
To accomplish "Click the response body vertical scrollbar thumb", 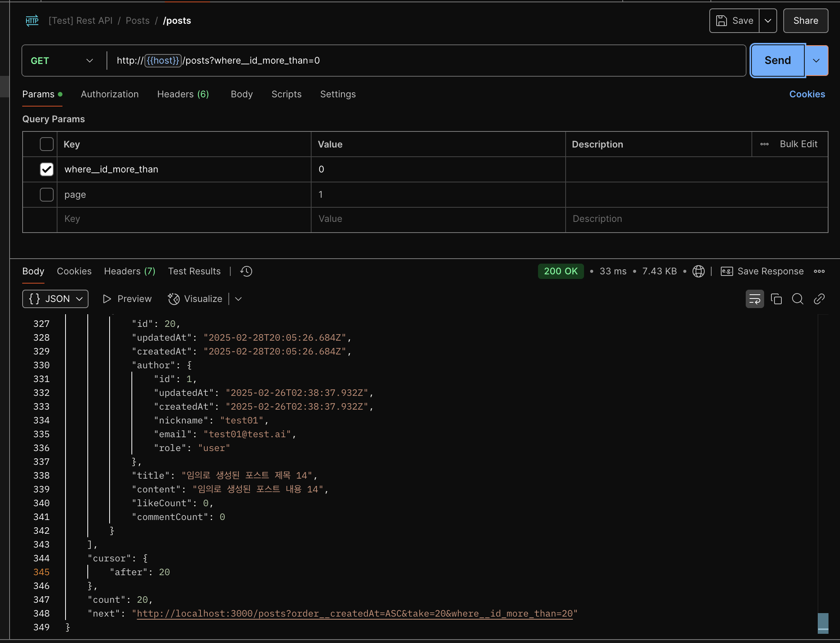I will 823,623.
